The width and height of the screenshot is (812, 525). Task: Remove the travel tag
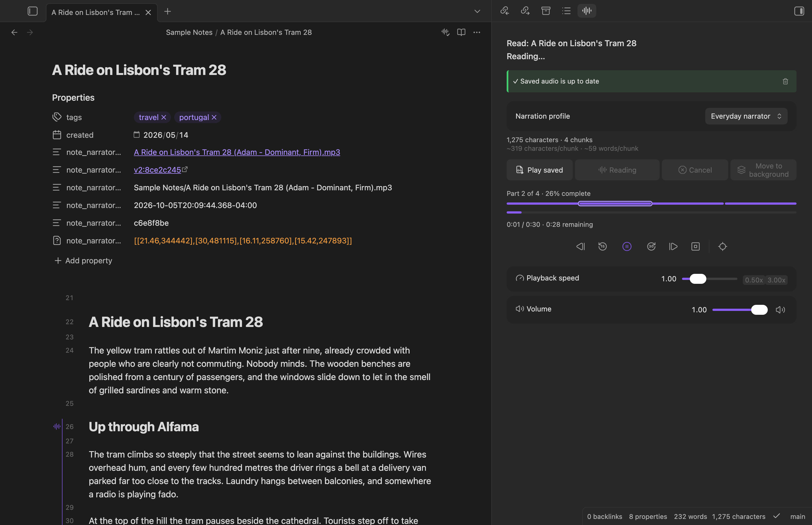coord(164,117)
